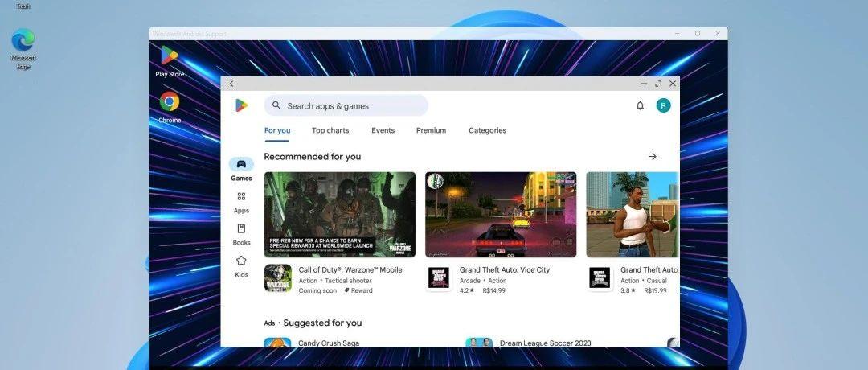Switch to the Events tab
The height and width of the screenshot is (370, 868).
(383, 131)
